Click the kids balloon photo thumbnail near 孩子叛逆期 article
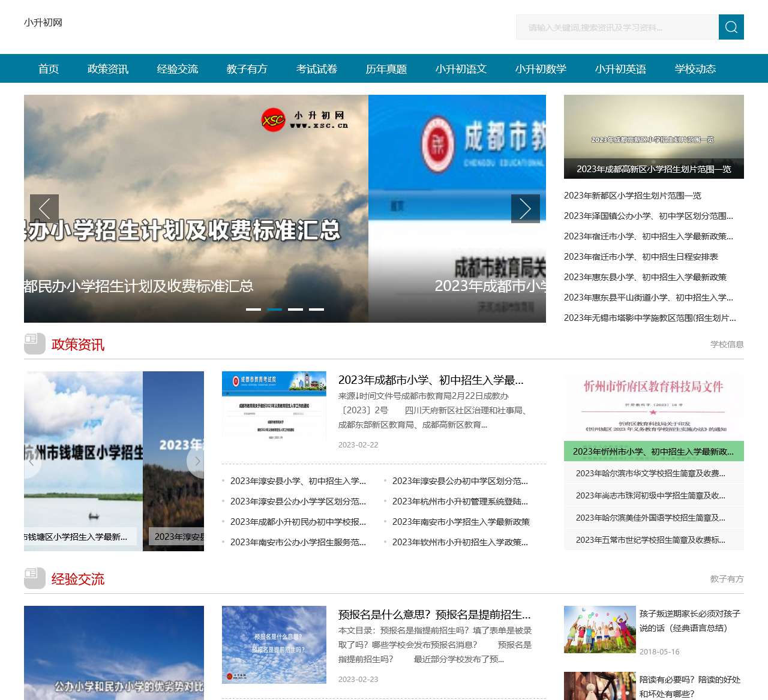 pyautogui.click(x=599, y=629)
